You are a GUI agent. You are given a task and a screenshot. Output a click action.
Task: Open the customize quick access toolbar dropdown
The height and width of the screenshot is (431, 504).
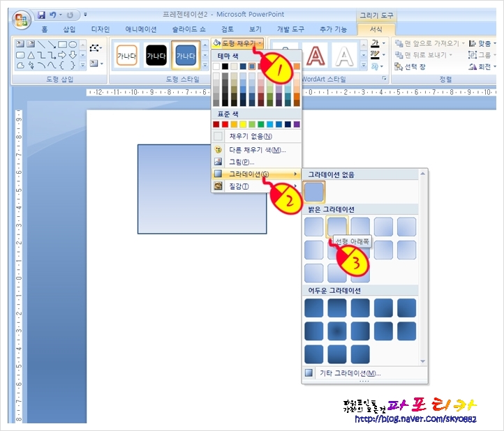85,15
